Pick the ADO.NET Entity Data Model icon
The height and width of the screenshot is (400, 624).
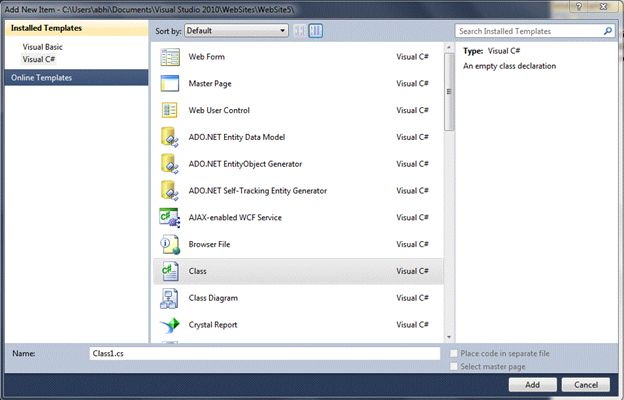[170, 137]
